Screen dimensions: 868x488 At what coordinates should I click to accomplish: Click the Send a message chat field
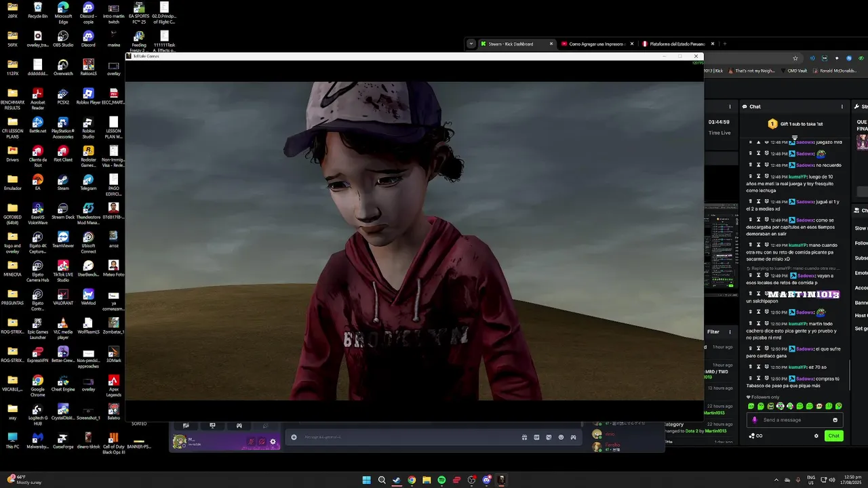794,420
